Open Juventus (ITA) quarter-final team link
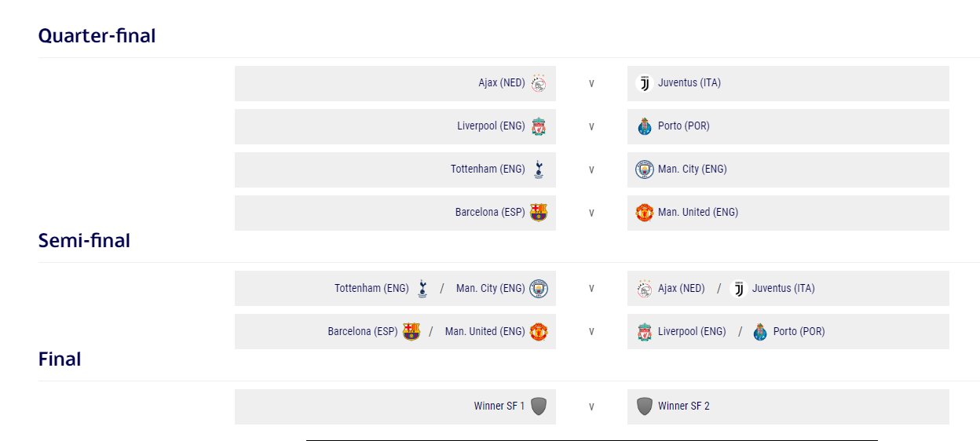The width and height of the screenshot is (980, 441). pyautogui.click(x=689, y=82)
